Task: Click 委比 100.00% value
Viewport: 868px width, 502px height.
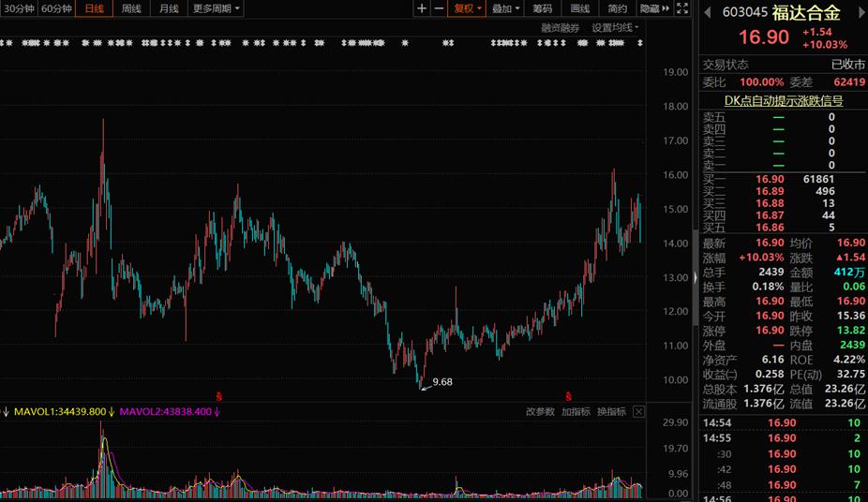Action: click(x=762, y=81)
